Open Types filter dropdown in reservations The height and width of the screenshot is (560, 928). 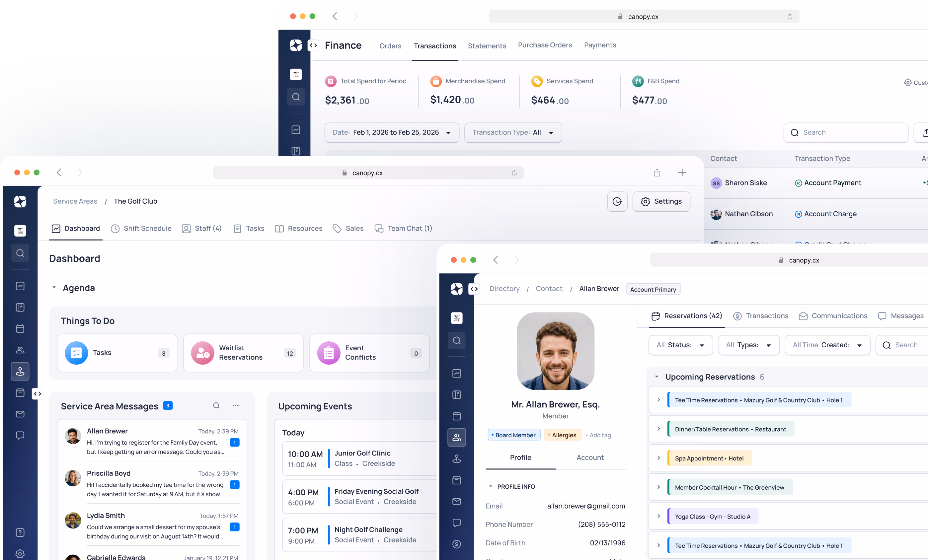click(x=748, y=345)
